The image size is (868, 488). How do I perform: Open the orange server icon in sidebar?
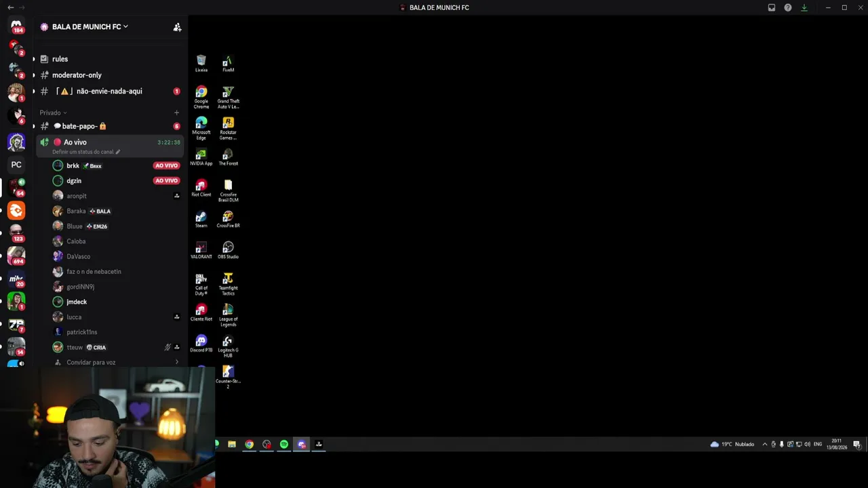pyautogui.click(x=16, y=211)
